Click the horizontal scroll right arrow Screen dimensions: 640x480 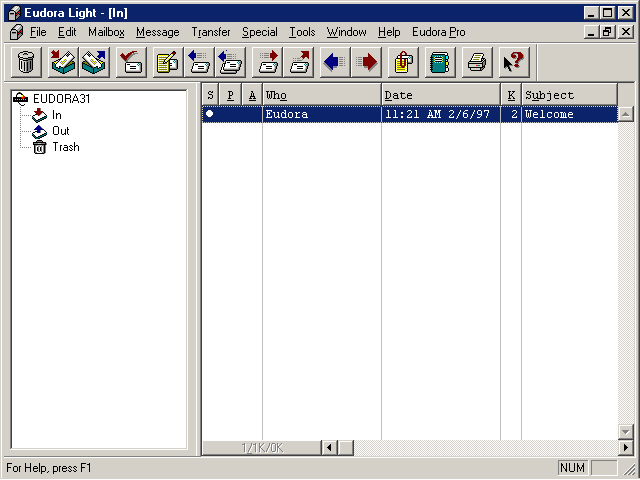625,448
